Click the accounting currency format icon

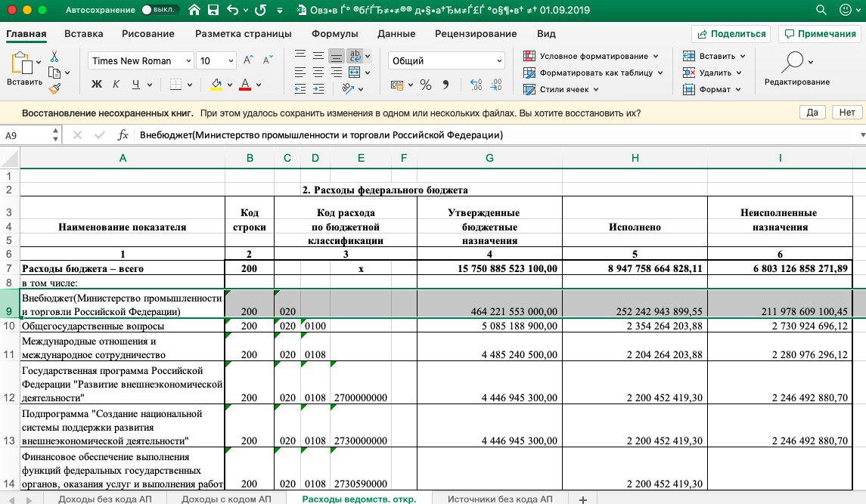(396, 85)
